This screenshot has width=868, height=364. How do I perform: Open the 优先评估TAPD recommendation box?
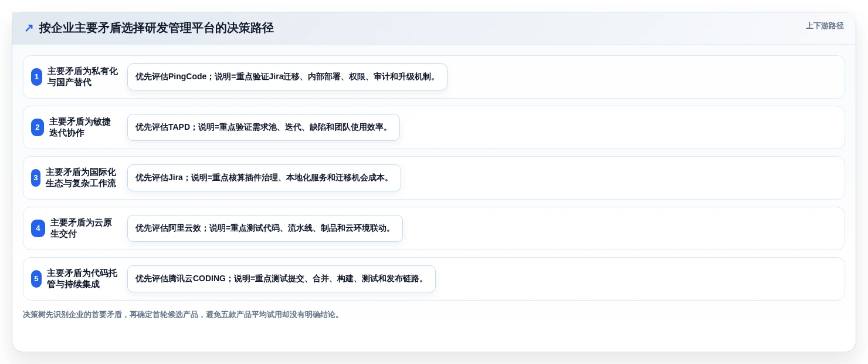[263, 127]
